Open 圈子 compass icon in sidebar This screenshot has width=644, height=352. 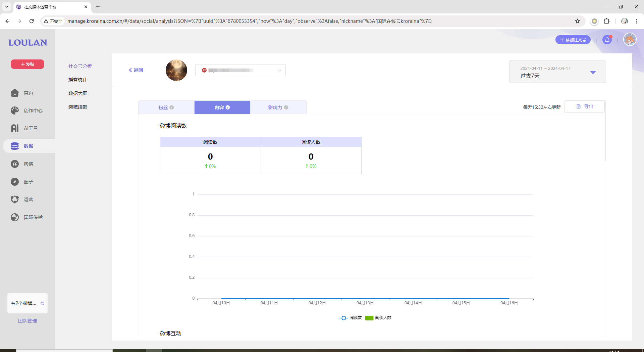pyautogui.click(x=15, y=182)
